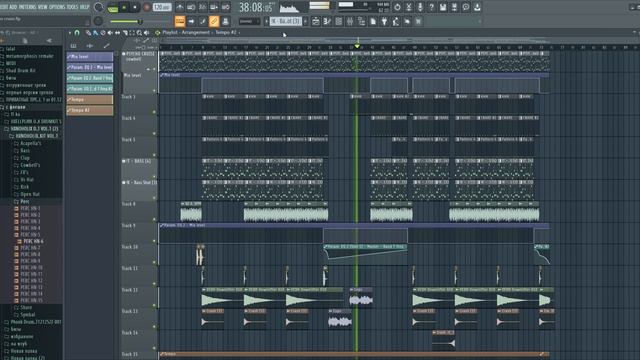Open the VIEW menu
This screenshot has height=360, width=640.
[43, 7]
